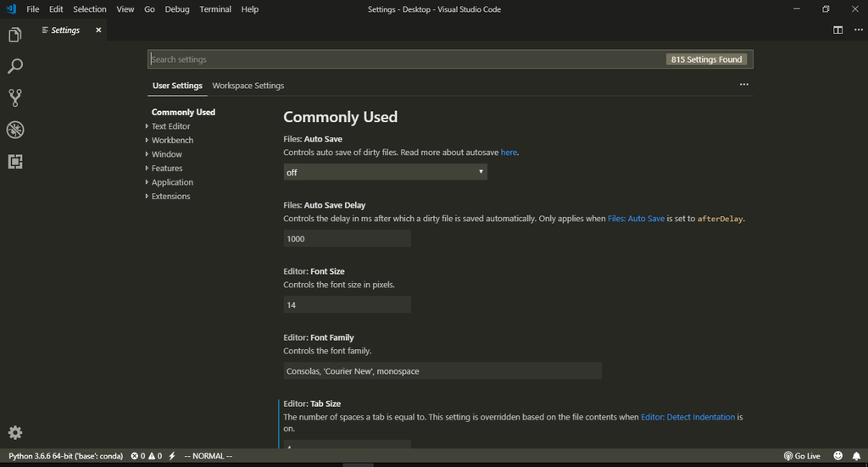868x467 pixels.
Task: Open the Files: Auto Save dropdown
Action: [385, 172]
